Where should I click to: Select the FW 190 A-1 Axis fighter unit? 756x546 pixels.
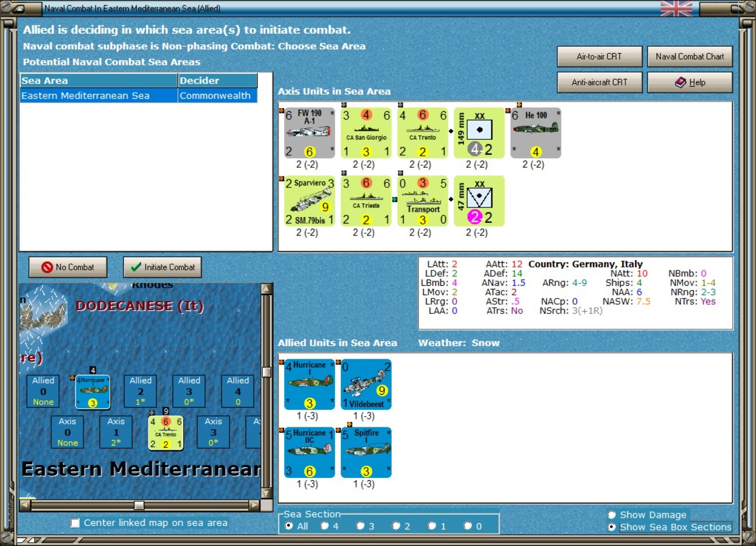click(x=310, y=133)
